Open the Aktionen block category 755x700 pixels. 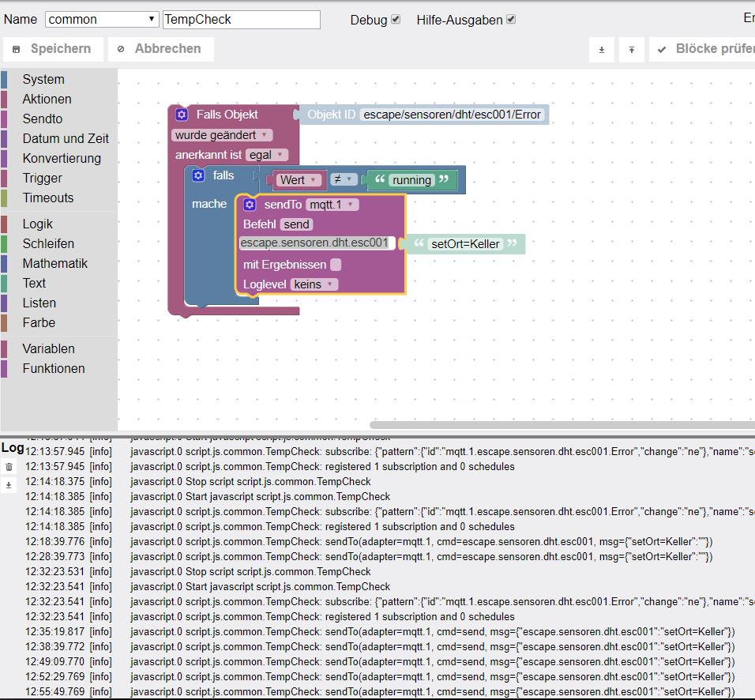pyautogui.click(x=47, y=100)
